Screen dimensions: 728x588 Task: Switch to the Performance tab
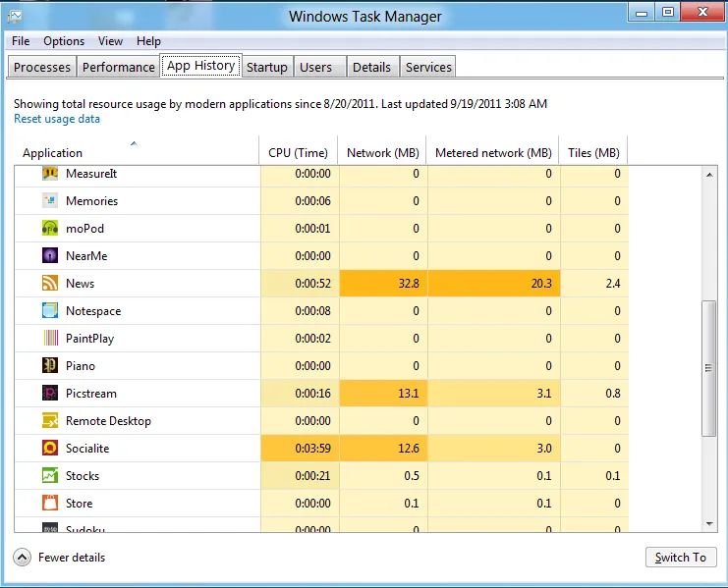click(119, 67)
